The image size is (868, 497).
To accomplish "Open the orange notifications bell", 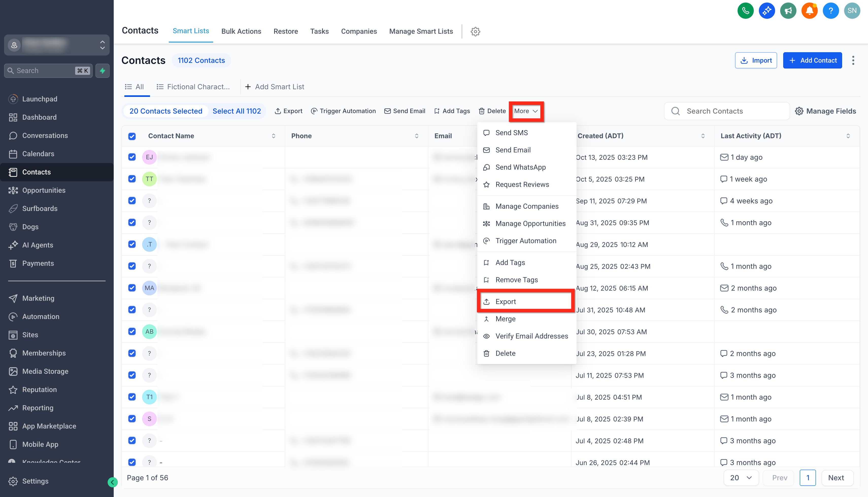I will [809, 11].
